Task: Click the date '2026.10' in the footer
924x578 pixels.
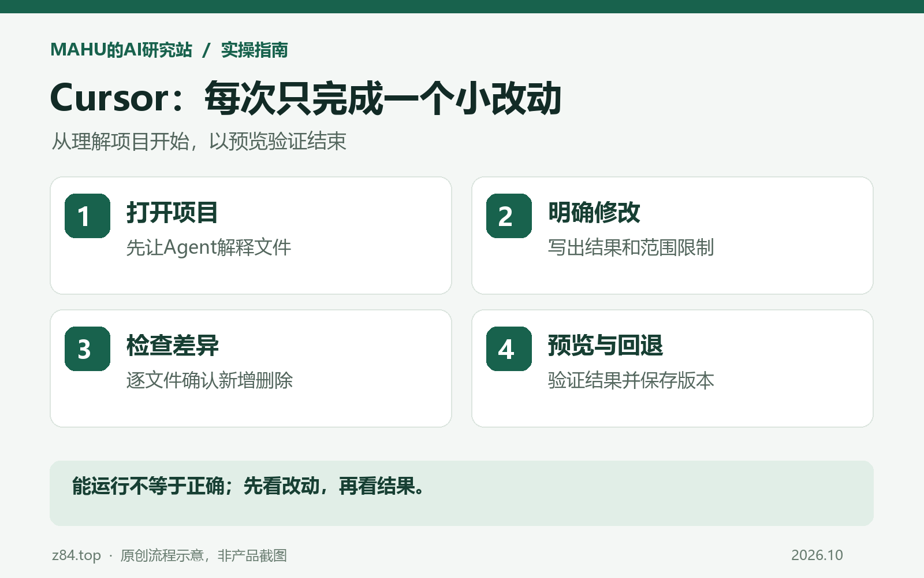Action: tap(817, 555)
